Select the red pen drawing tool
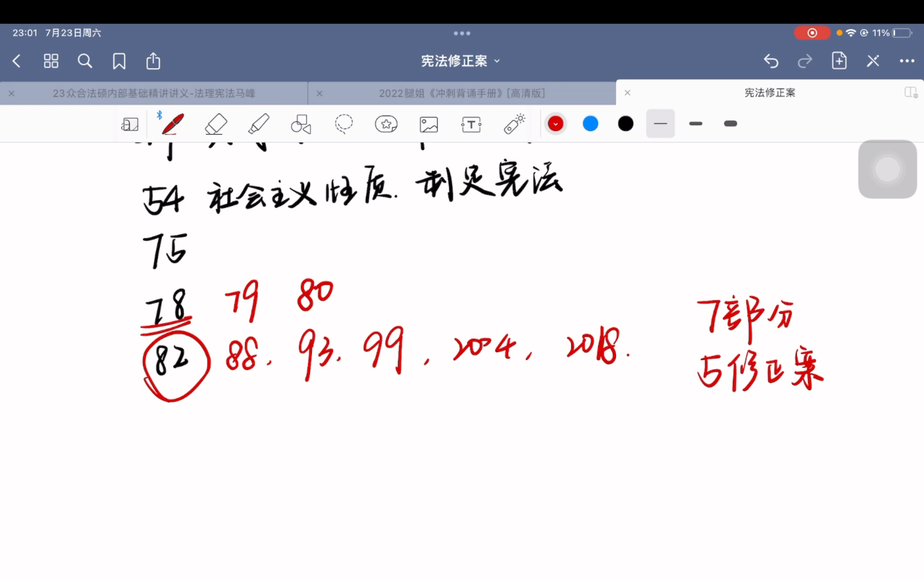The image size is (924, 579). coord(172,123)
